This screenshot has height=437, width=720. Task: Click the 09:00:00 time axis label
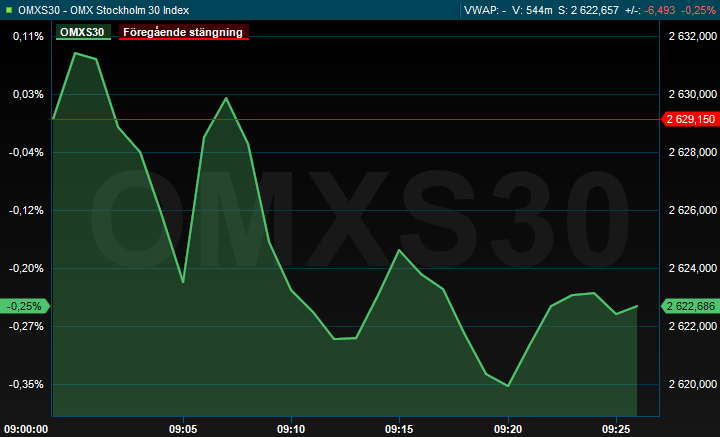[x=26, y=429]
